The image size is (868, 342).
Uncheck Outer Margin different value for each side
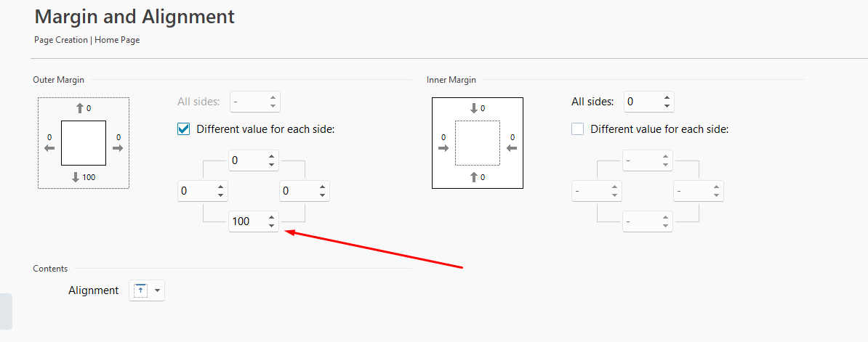[x=184, y=129]
